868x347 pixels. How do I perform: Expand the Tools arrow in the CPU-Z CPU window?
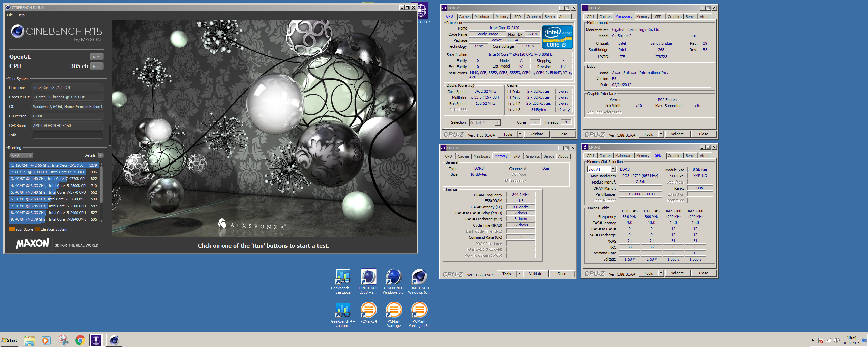(x=520, y=134)
